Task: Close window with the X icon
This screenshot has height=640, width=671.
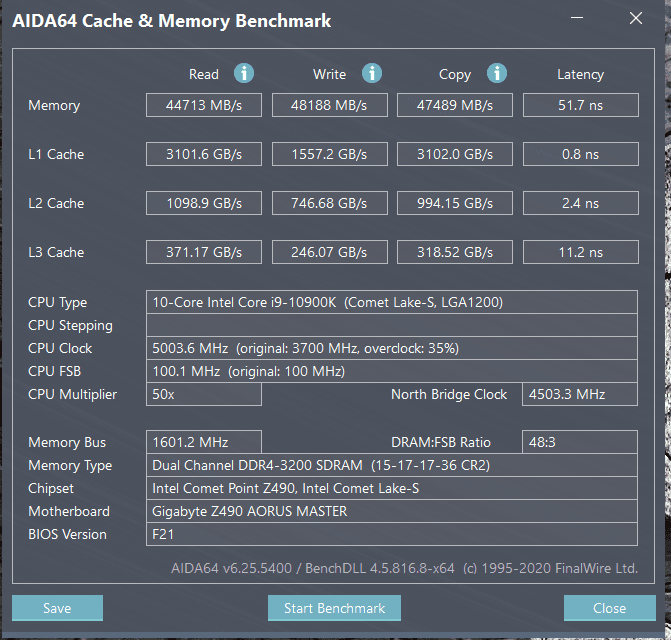Action: click(636, 18)
